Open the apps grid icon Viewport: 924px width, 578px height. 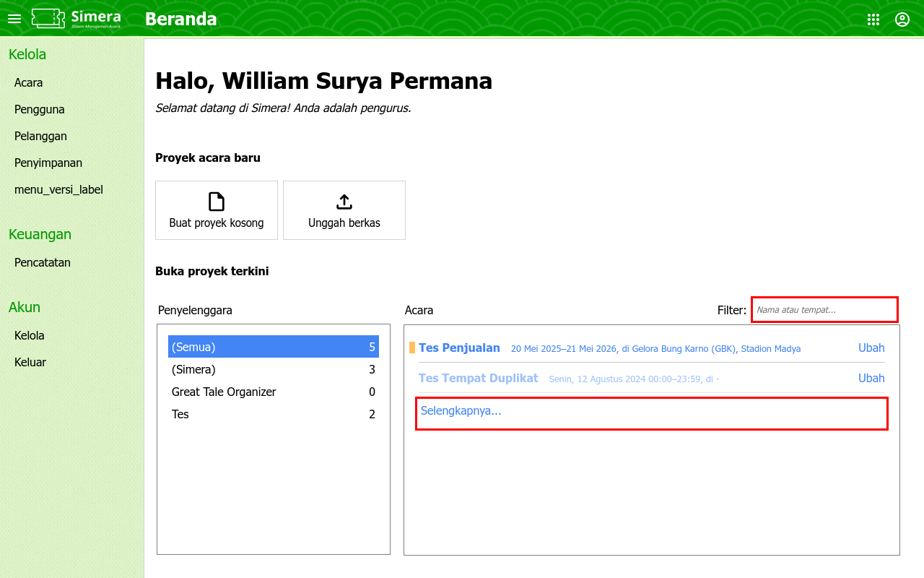(873, 20)
